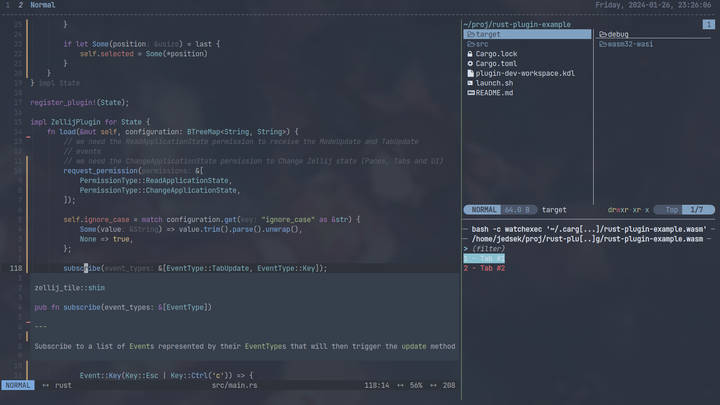Click the README.md markdown icon

click(x=471, y=93)
